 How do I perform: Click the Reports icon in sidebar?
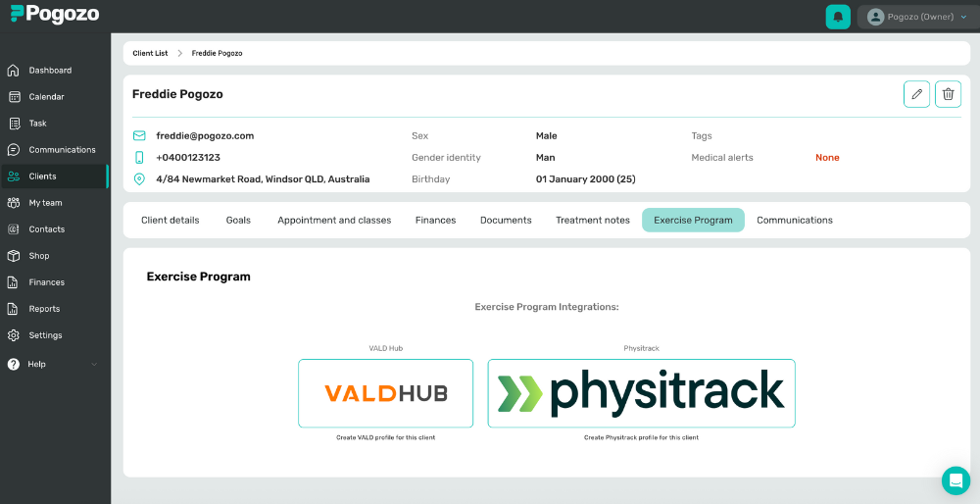click(x=13, y=309)
